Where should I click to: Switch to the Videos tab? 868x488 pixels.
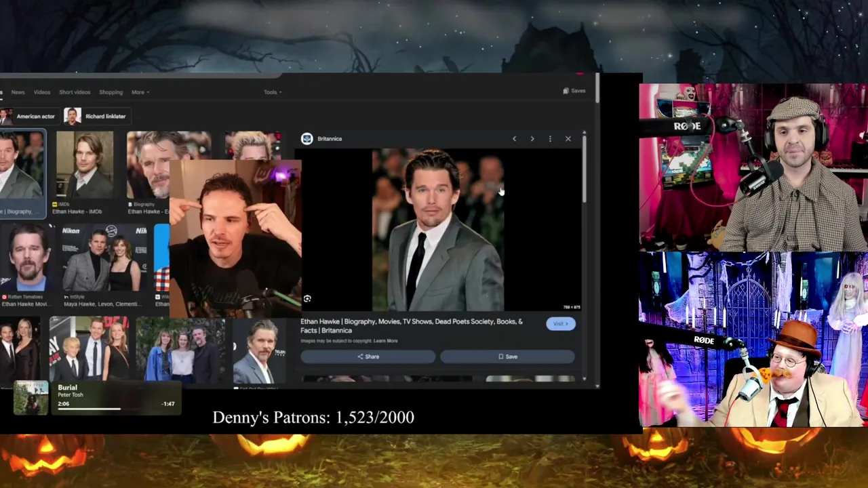coord(42,92)
